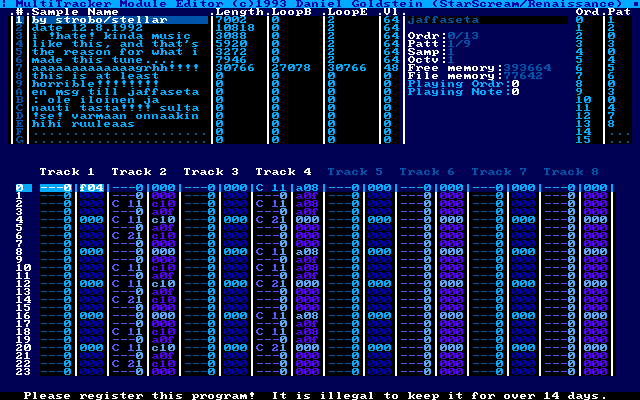This screenshot has width=640, height=400.
Task: Switch to the Track 4 column header
Action: click(283, 172)
